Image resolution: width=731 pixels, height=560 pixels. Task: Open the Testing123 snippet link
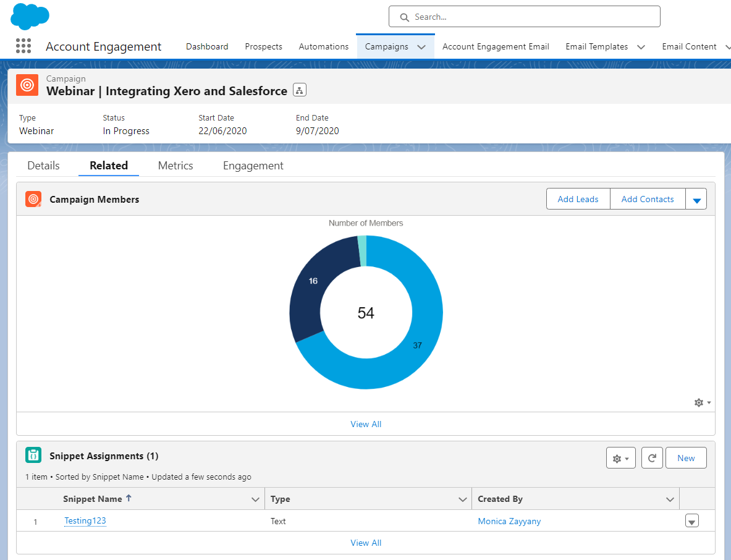85,521
